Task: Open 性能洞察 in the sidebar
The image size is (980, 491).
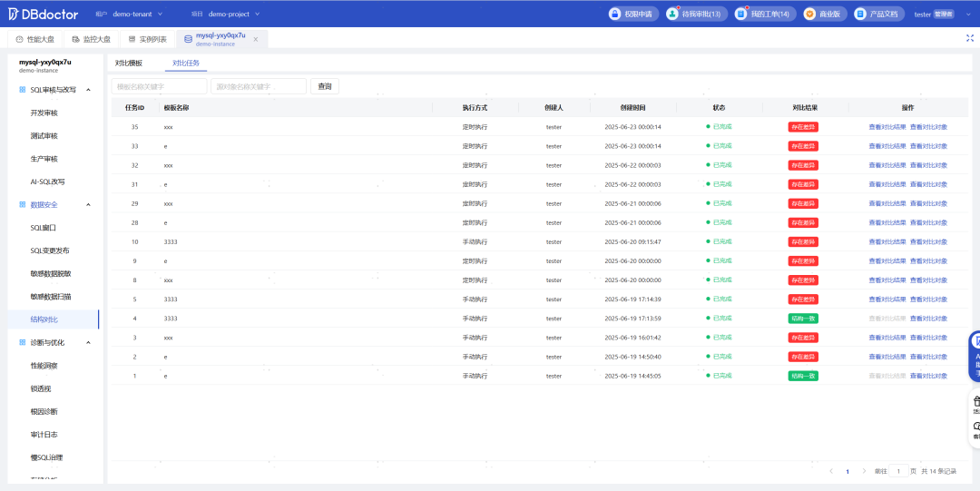Action: coord(44,365)
